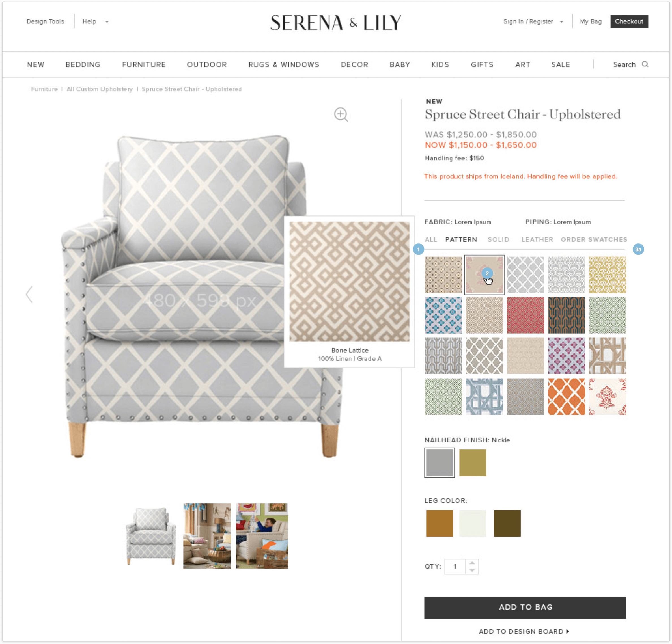Click the Checkout button

(x=629, y=21)
